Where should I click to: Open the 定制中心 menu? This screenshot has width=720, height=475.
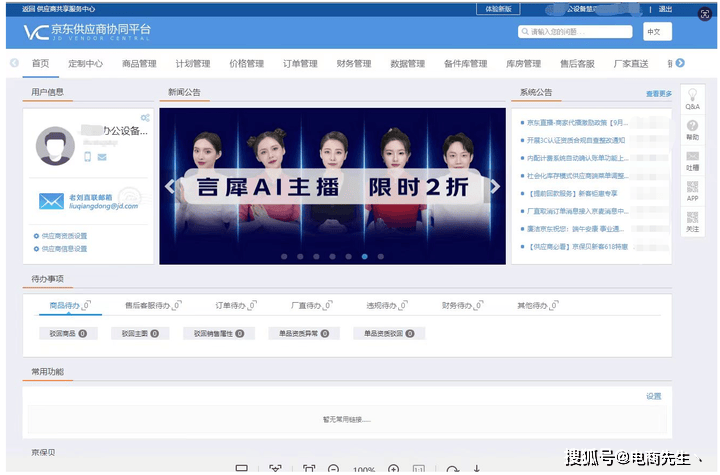(x=85, y=63)
